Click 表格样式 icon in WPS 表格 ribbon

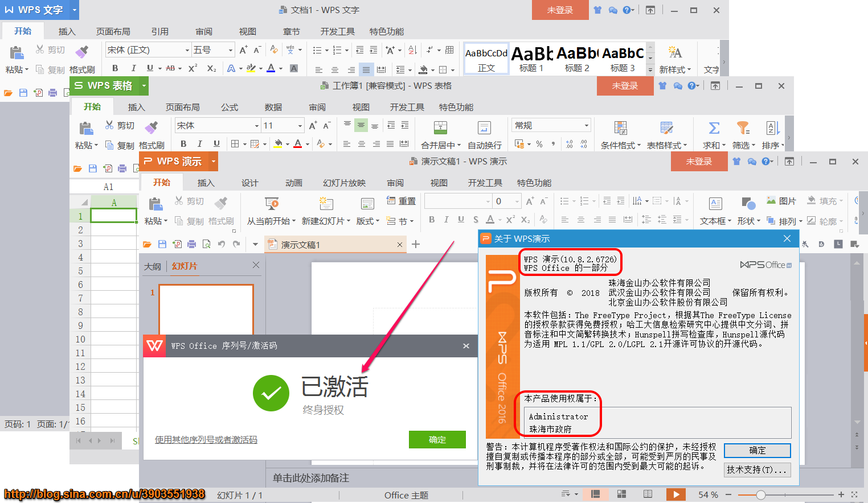(666, 127)
